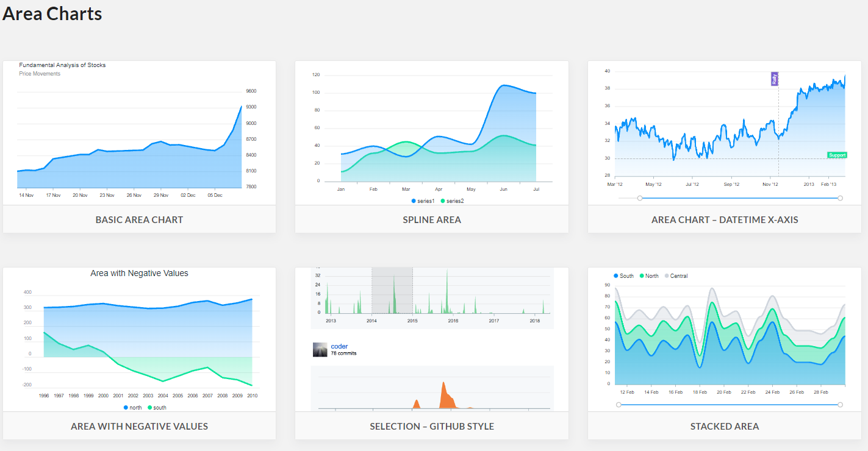Click the Spline Area chart preview thumbnail
The image size is (868, 451).
point(432,133)
